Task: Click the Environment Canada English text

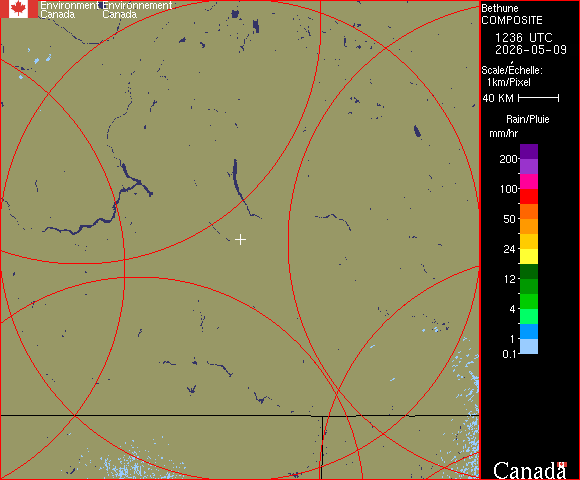Action: pyautogui.click(x=70, y=10)
